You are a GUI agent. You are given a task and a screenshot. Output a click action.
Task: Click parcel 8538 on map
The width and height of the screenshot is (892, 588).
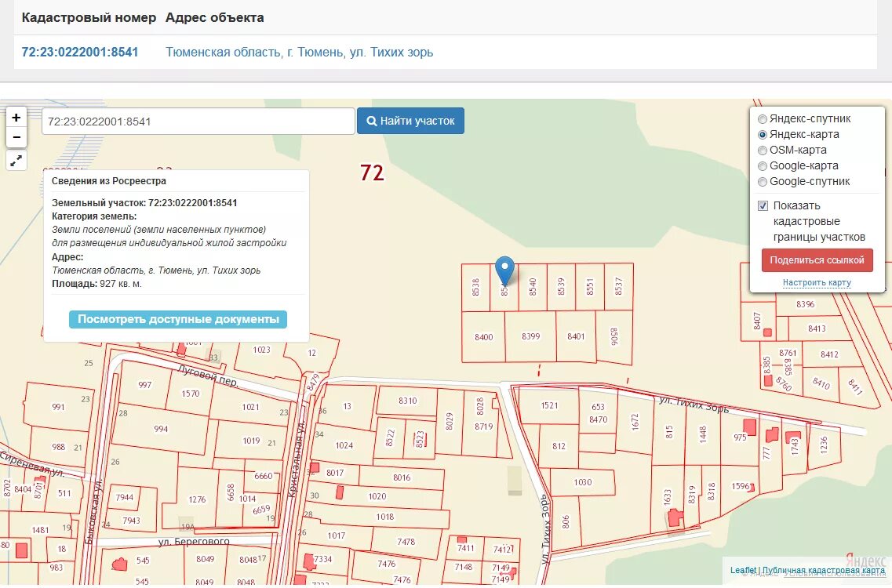click(475, 287)
